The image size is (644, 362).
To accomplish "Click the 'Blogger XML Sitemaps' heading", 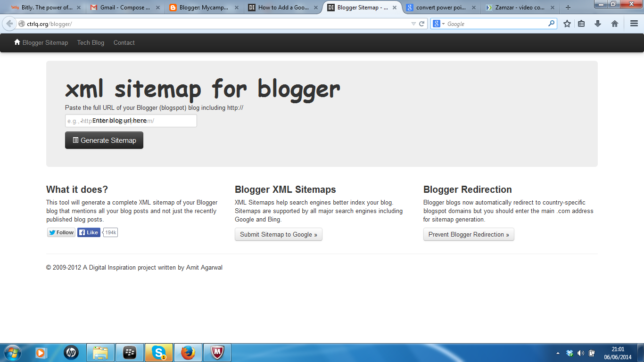I will [x=285, y=189].
